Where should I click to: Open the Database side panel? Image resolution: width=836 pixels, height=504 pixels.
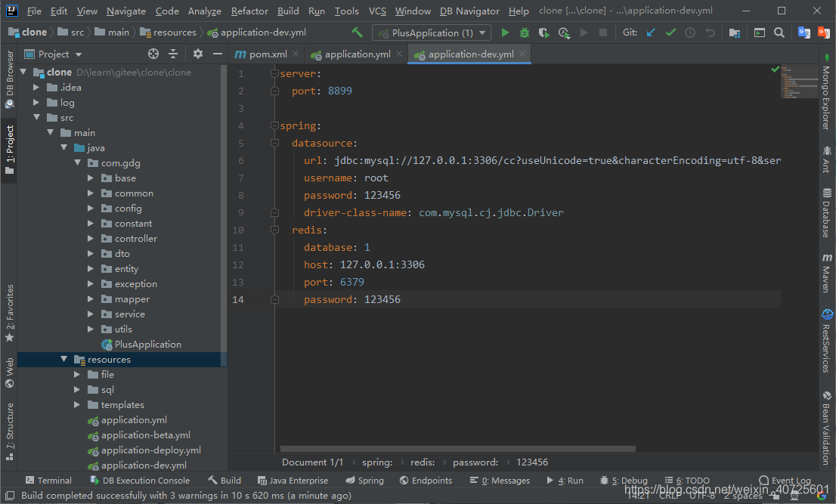(826, 212)
